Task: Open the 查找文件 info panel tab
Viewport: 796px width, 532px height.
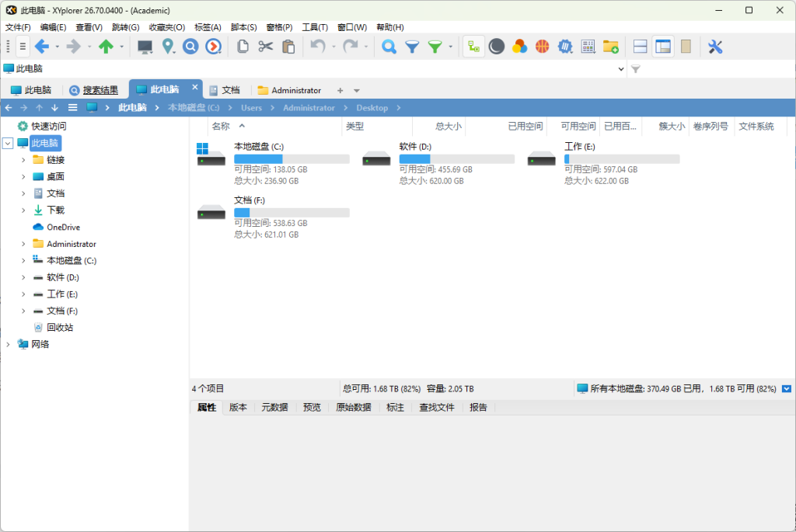Action: (436, 407)
